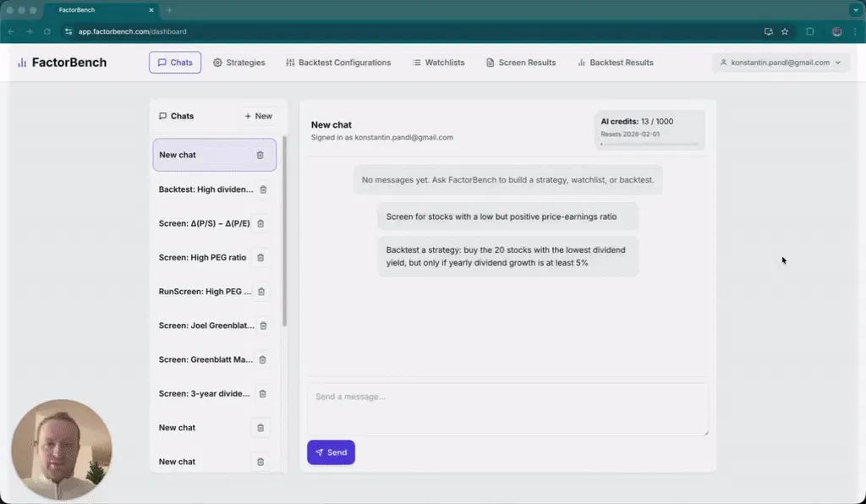Send the message with the Send button
Image resolution: width=866 pixels, height=504 pixels.
pos(331,452)
